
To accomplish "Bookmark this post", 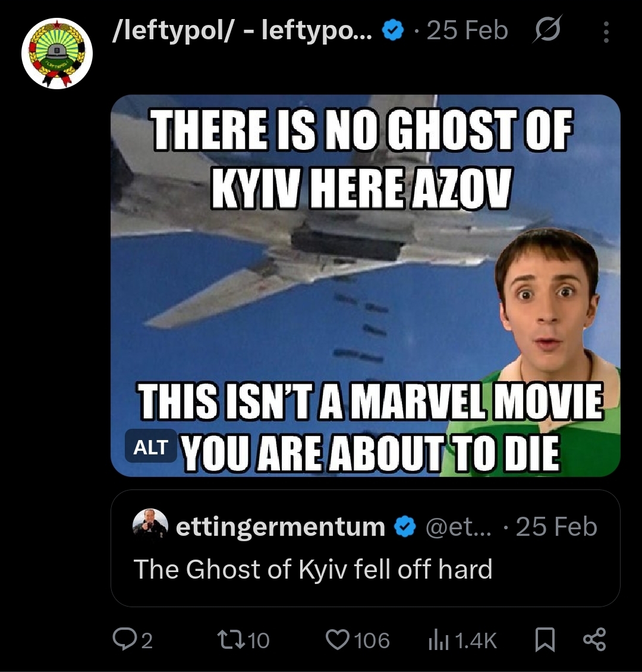I will [x=545, y=640].
